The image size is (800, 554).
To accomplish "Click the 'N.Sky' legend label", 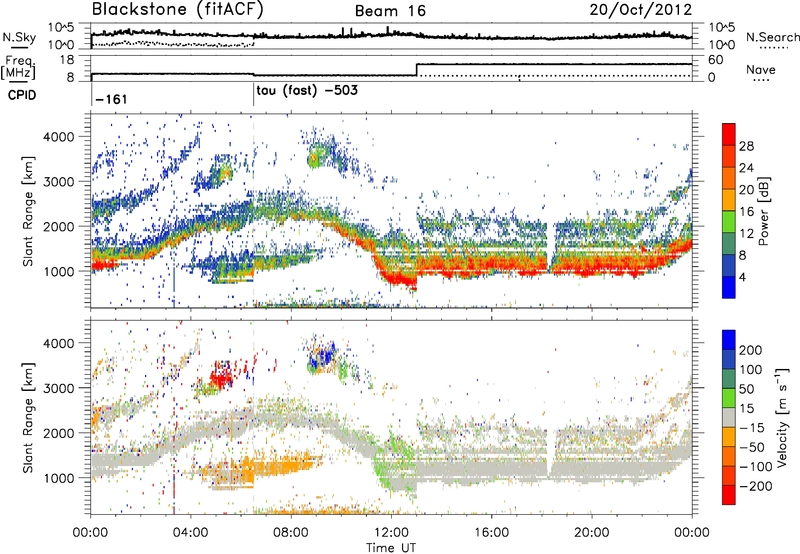I will (19, 37).
